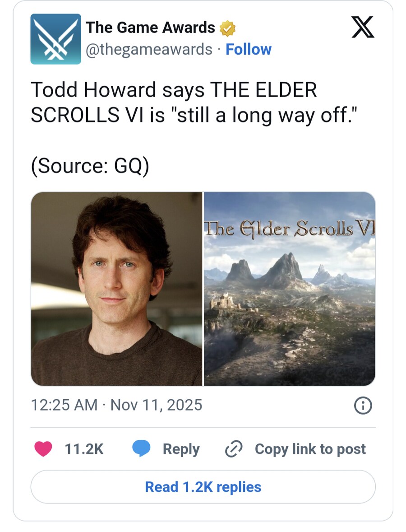The width and height of the screenshot is (406, 532).
Task: Click the 11.2K likes count
Action: click(84, 449)
